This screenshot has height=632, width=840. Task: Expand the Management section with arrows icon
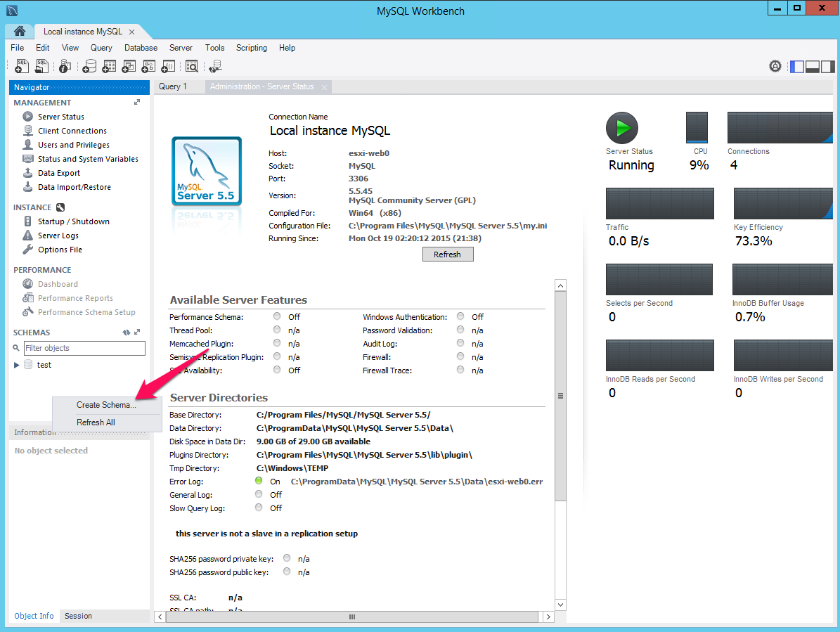point(137,103)
